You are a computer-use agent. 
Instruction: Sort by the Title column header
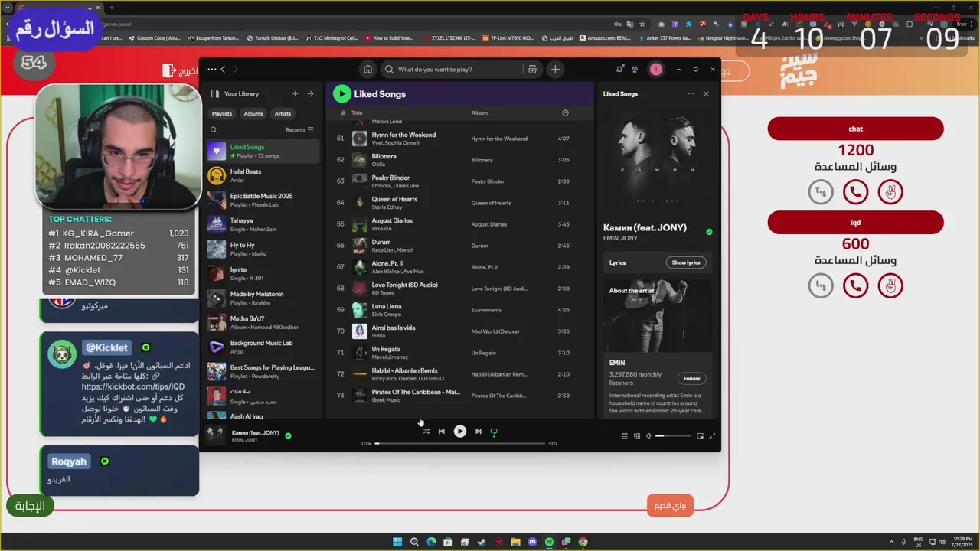pos(357,113)
